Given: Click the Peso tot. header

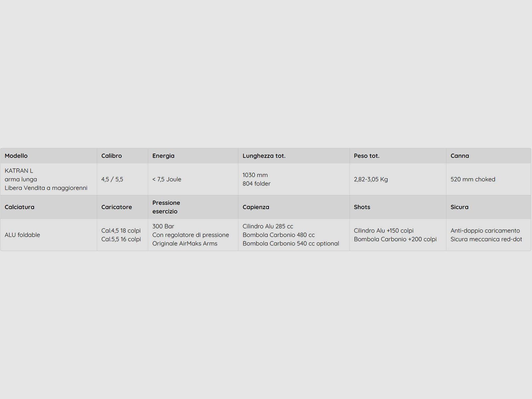Looking at the screenshot, I should (398, 156).
